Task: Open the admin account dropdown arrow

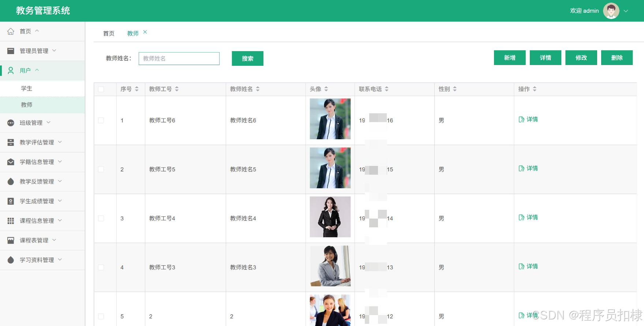Action: tap(626, 11)
